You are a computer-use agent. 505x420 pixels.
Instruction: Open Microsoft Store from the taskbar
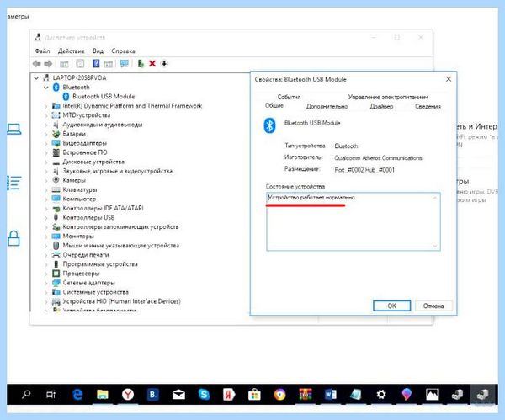pos(254,394)
